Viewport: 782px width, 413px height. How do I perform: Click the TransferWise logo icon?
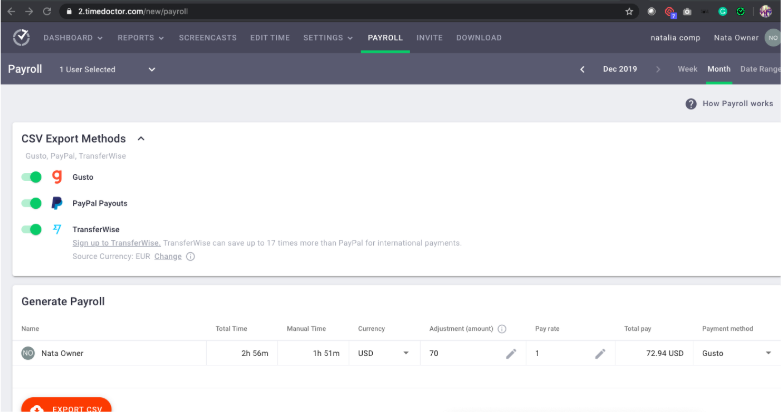point(57,229)
